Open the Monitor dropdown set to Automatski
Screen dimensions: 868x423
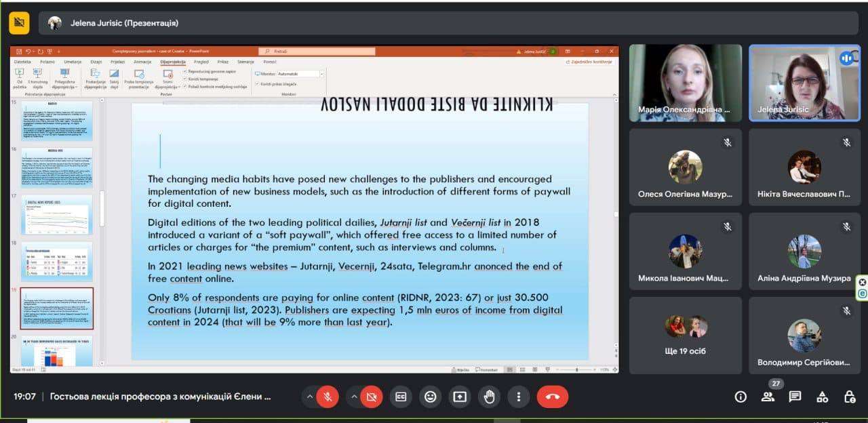click(x=300, y=73)
